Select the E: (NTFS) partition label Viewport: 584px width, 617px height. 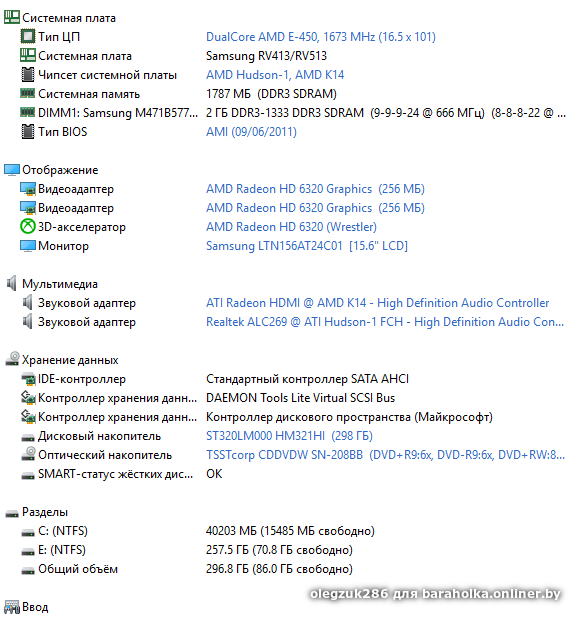point(62,549)
